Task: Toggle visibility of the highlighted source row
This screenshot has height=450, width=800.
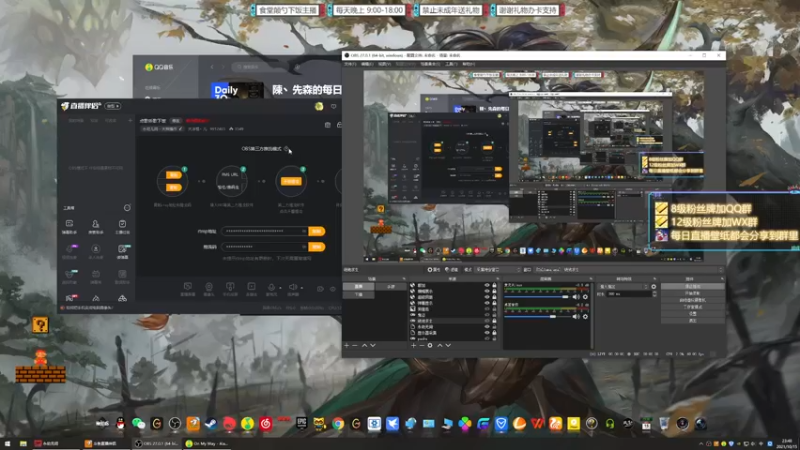Action: click(487, 320)
